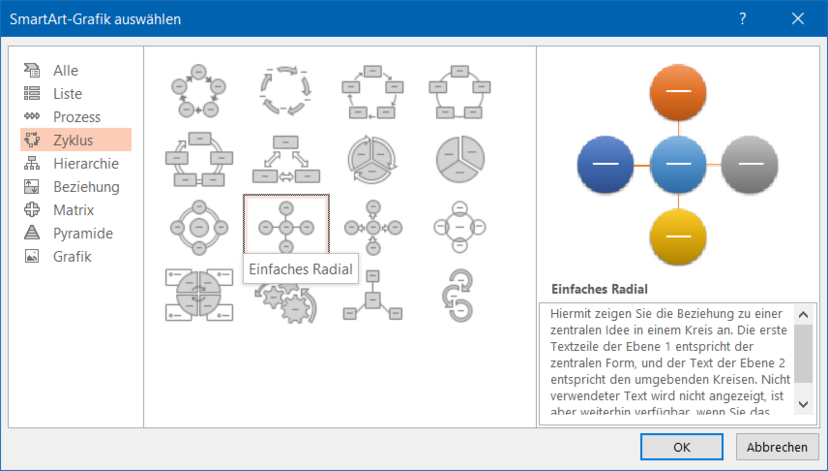Choose the Continuous Cycle layout with ring arrows

tap(199, 159)
